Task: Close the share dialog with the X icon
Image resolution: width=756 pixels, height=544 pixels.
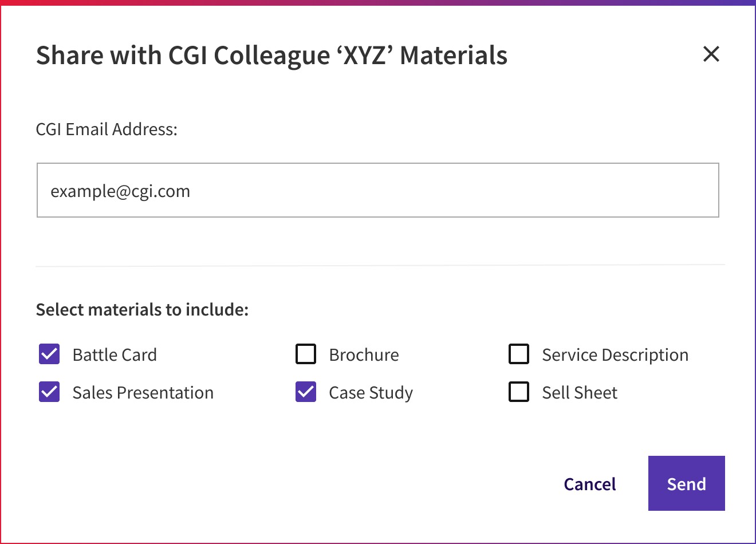Action: point(711,54)
